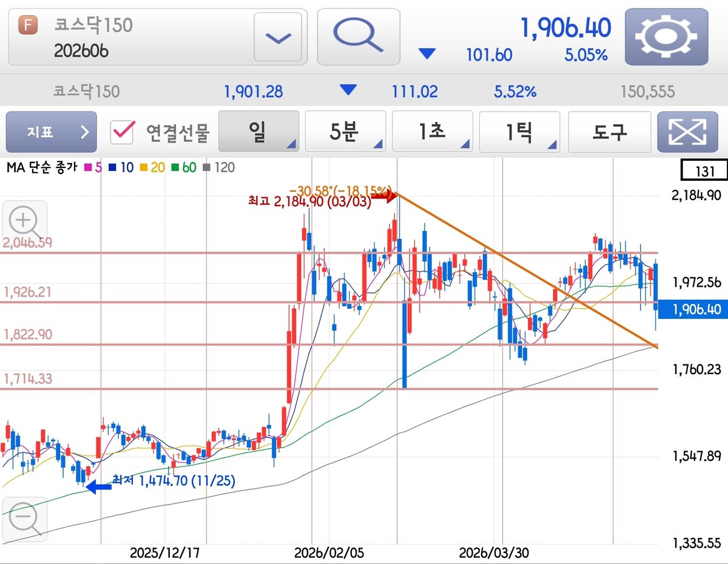The height and width of the screenshot is (564, 728).
Task: Click the 1,972.56 price axis label
Action: click(697, 282)
